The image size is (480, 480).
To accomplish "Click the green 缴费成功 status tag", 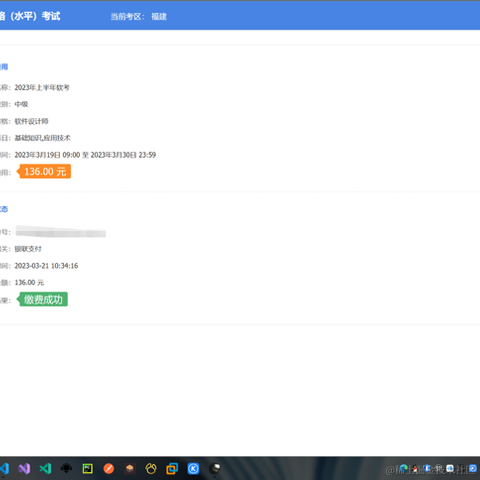I will click(42, 299).
